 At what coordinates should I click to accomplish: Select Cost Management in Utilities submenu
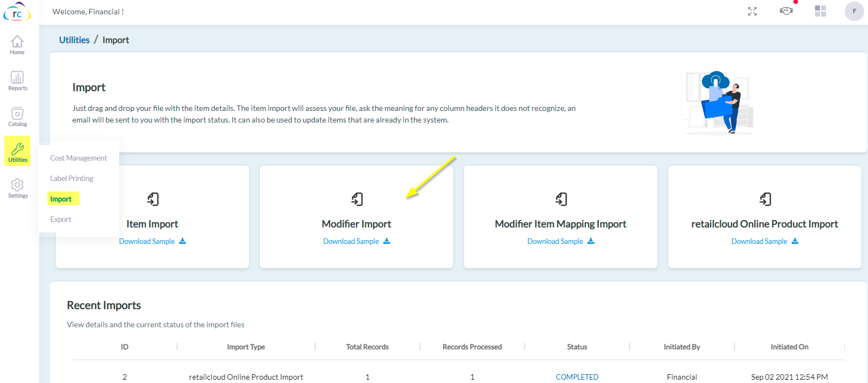click(78, 158)
